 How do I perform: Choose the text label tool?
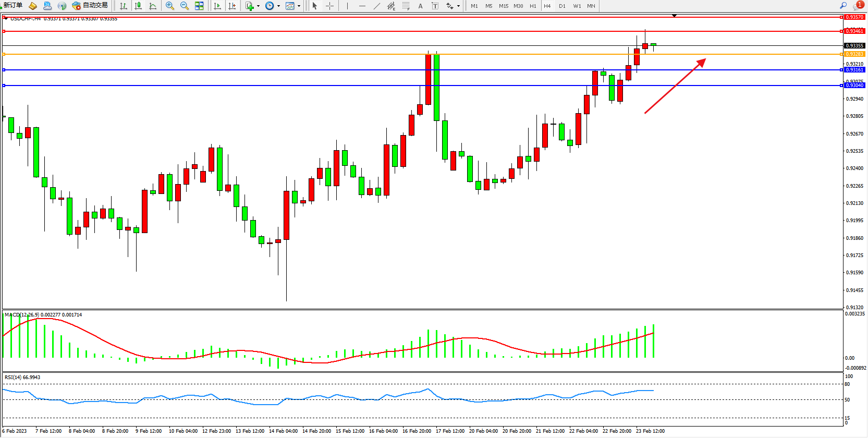[x=435, y=6]
